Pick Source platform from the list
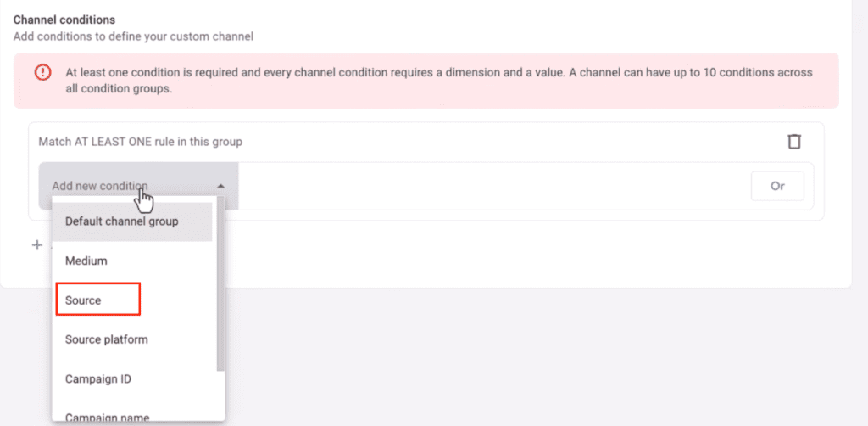 pyautogui.click(x=107, y=339)
